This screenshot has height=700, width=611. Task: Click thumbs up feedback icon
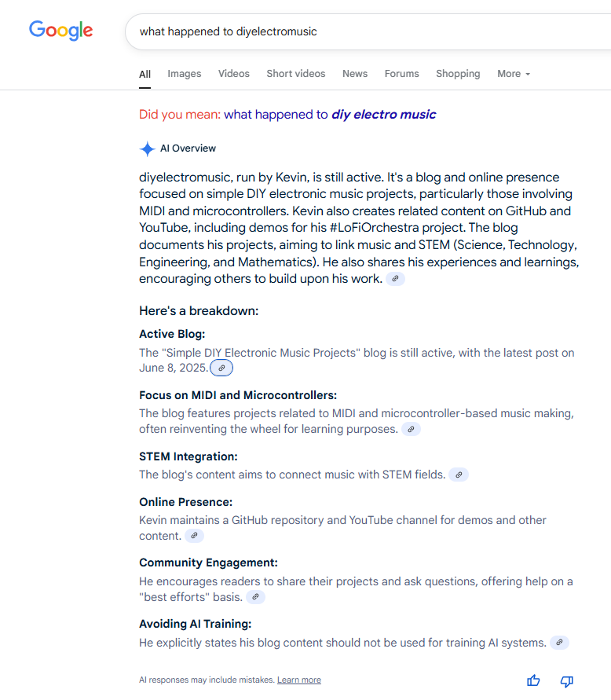pos(533,680)
